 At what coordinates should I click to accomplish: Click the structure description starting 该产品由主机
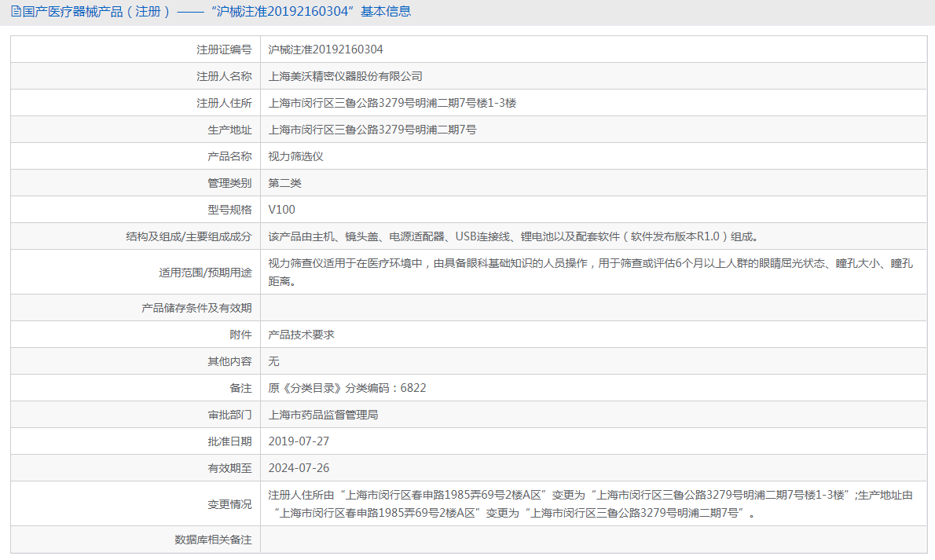[515, 236]
